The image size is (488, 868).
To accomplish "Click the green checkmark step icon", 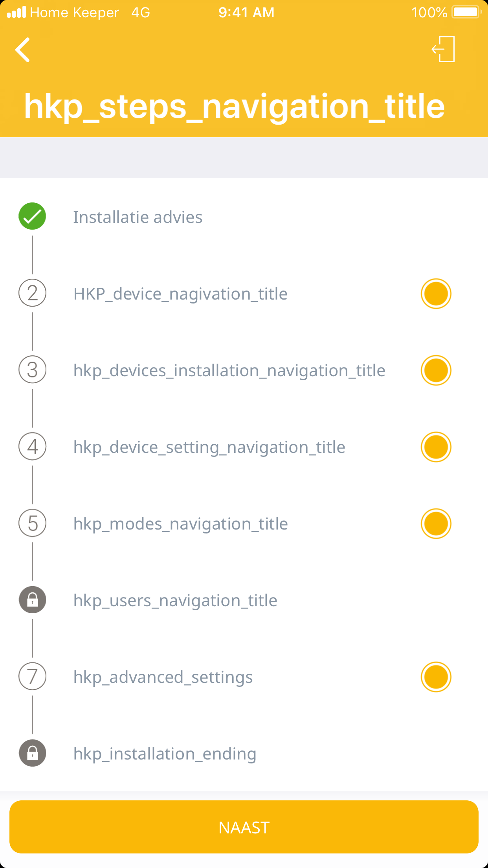I will pos(32,216).
